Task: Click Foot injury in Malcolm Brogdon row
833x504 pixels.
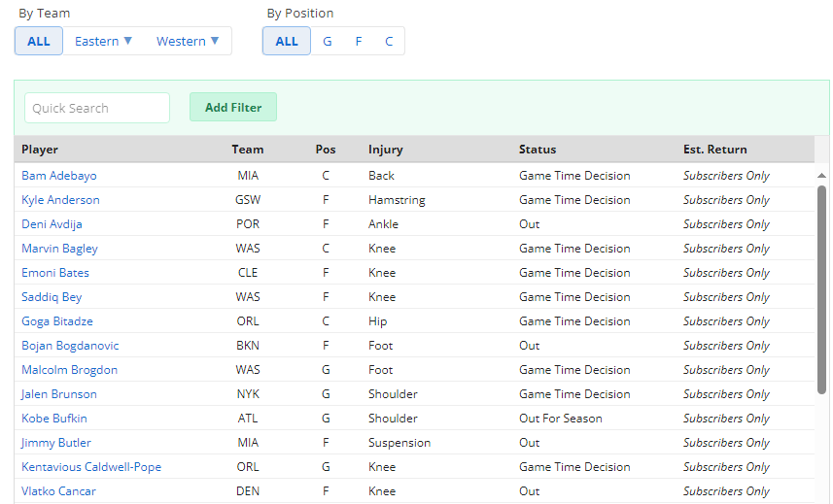Action: [x=380, y=370]
